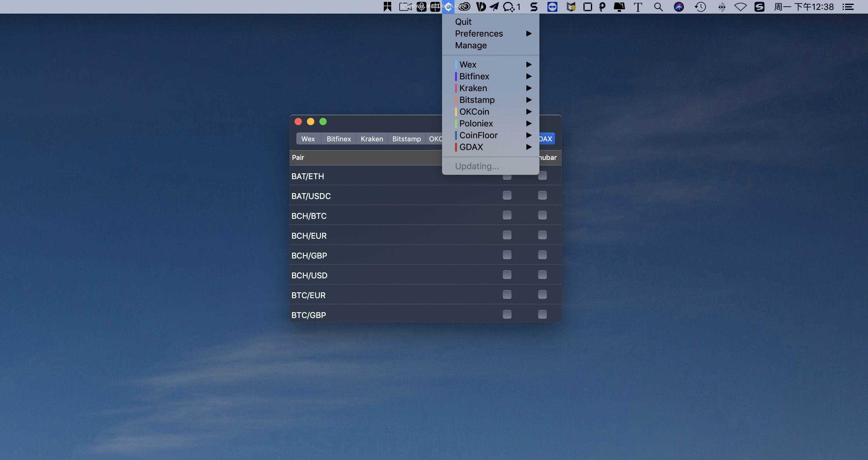Enable Menubar checkbox for BTC/EUR
Viewport: 868px width, 460px height.
[542, 295]
